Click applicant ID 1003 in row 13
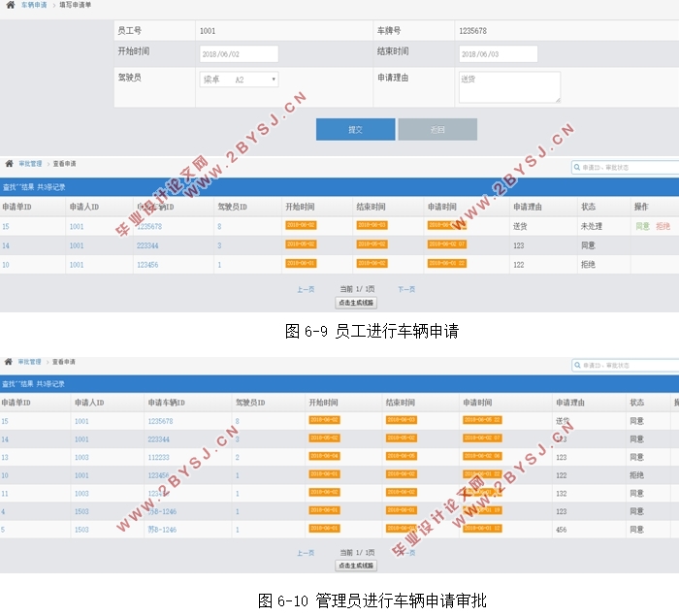This screenshot has height=616, width=679. coord(81,458)
